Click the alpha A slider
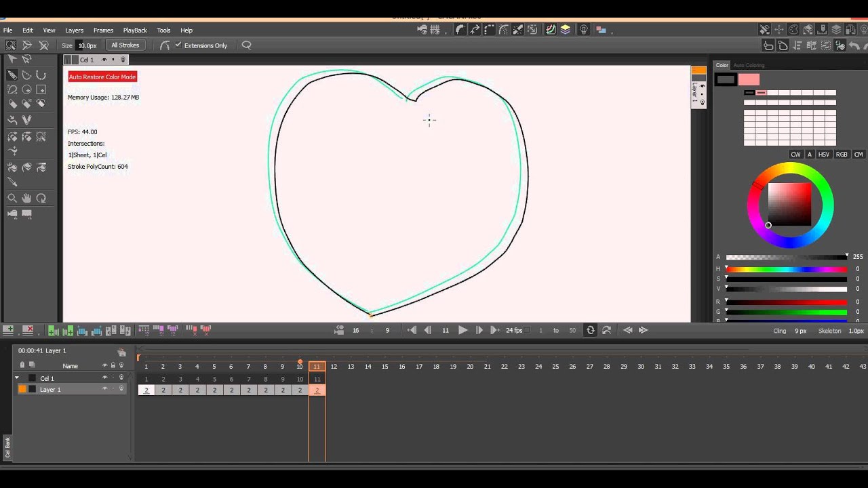The image size is (868, 488). pyautogui.click(x=787, y=258)
